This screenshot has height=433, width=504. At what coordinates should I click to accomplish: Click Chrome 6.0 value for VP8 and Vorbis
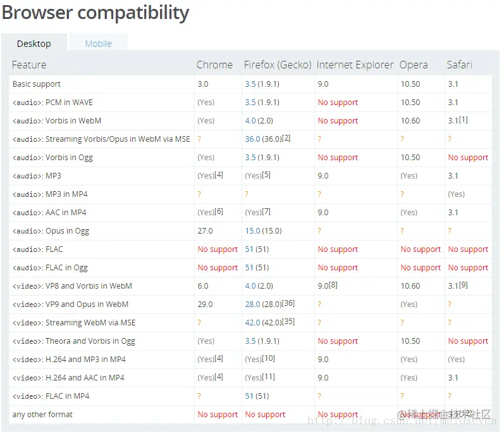203,286
